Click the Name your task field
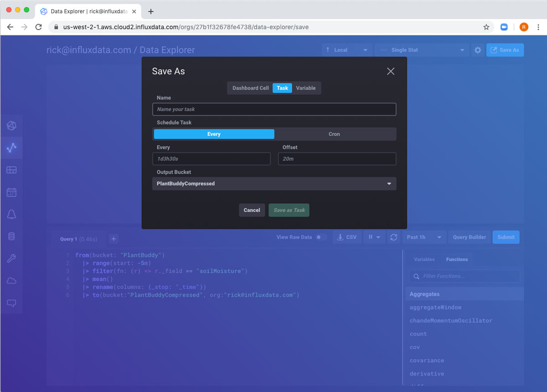The height and width of the screenshot is (392, 547). coord(274,109)
